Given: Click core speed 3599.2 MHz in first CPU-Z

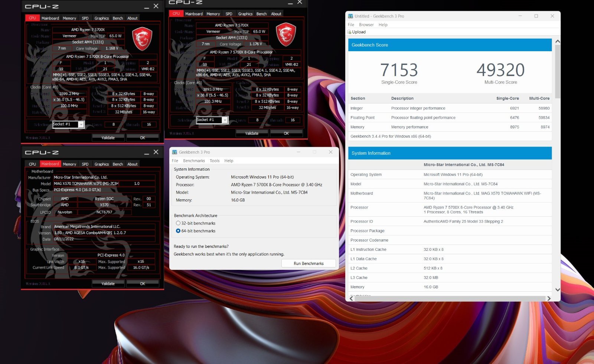Looking at the screenshot, I should tap(69, 94).
